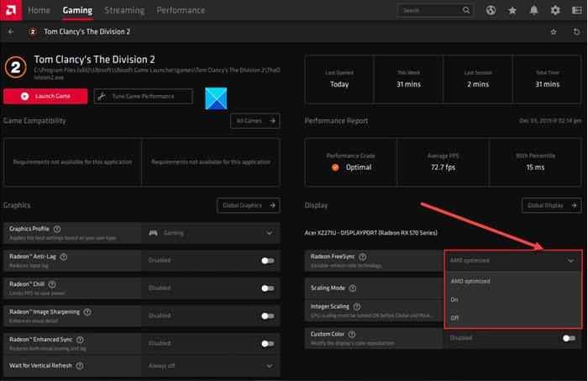Screen dimensions: 588x381
Task: Select On in FreeSync list
Action: click(512, 299)
